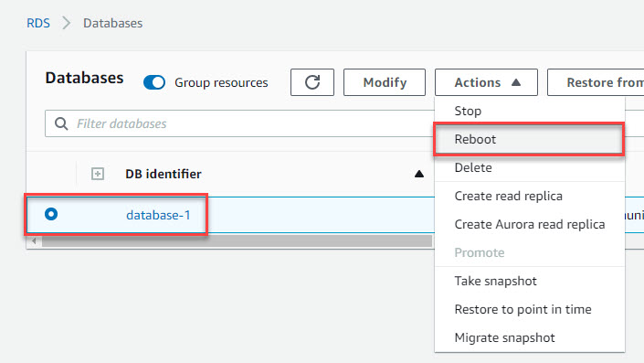
Task: Select Take snapshot menu entry
Action: click(x=530, y=282)
